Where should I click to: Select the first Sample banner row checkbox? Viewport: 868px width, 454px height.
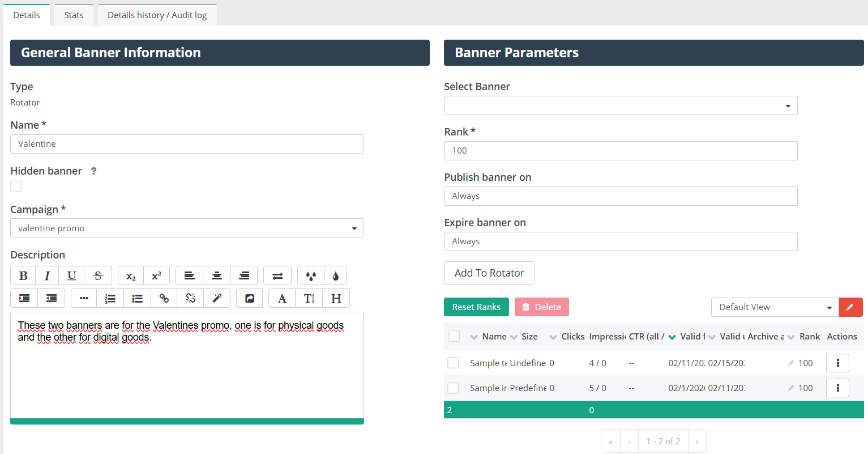[x=453, y=363]
